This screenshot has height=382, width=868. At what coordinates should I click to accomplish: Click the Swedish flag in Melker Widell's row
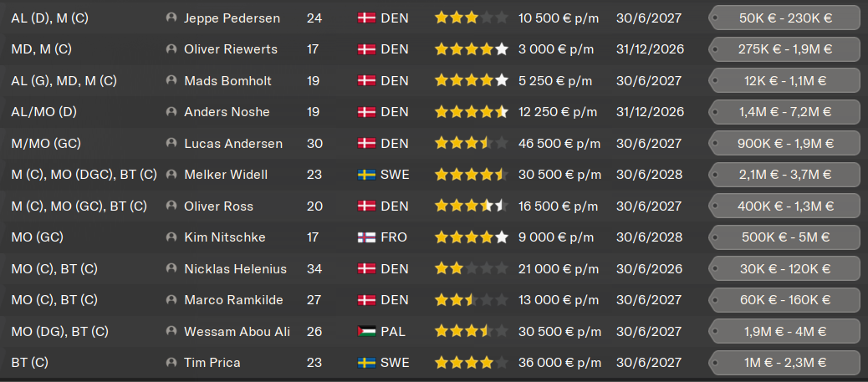366,175
